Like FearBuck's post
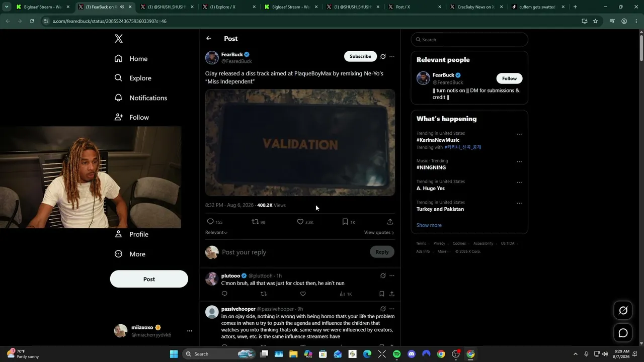Screen dimensions: 644x362 (300, 222)
